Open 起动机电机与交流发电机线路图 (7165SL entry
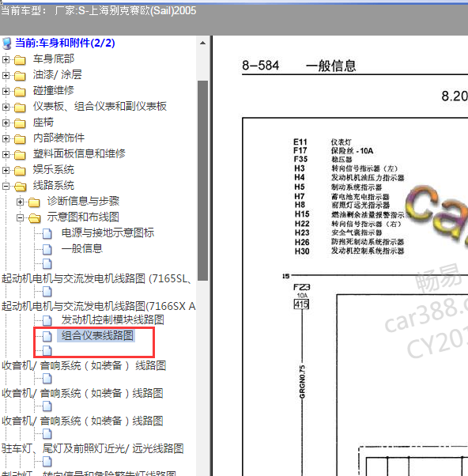 click(x=96, y=278)
